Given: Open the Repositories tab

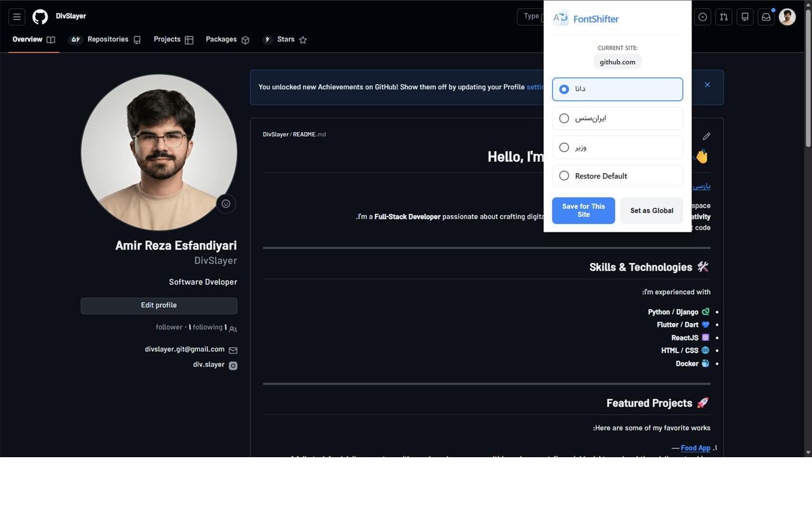Looking at the screenshot, I should (105, 39).
